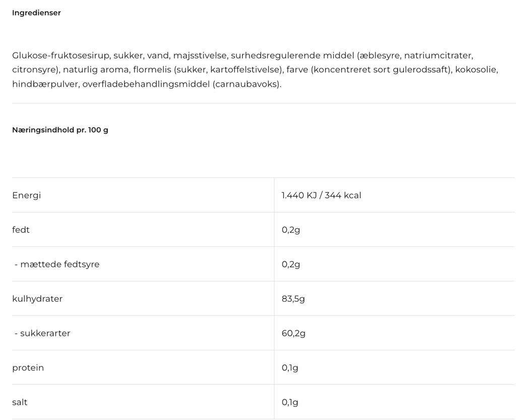Click the 83,5g carbohydrate value
Image resolution: width=516 pixels, height=420 pixels.
[x=293, y=299]
